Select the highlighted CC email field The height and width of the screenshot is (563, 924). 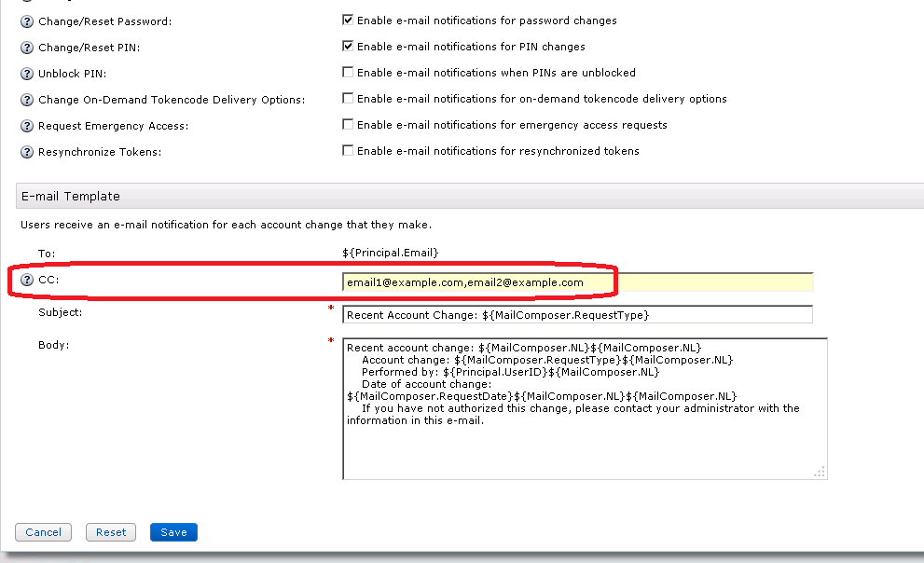click(576, 281)
